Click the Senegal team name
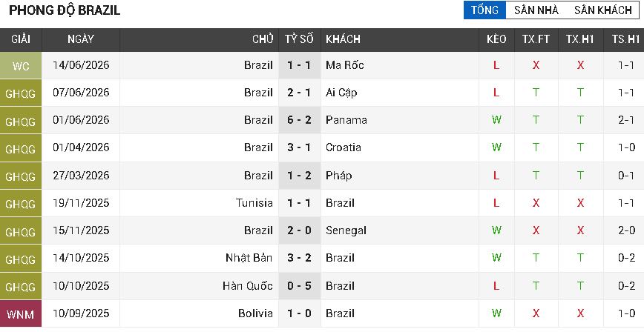This screenshot has width=644, height=332. [346, 230]
